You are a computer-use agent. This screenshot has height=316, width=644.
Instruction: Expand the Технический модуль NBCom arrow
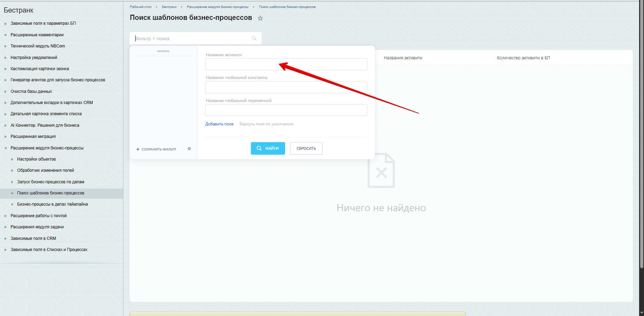click(6, 46)
